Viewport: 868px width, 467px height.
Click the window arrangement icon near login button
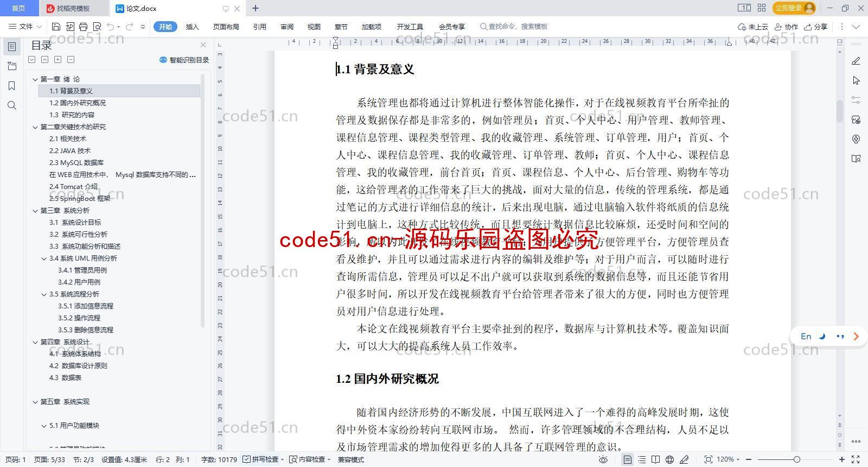click(x=744, y=8)
